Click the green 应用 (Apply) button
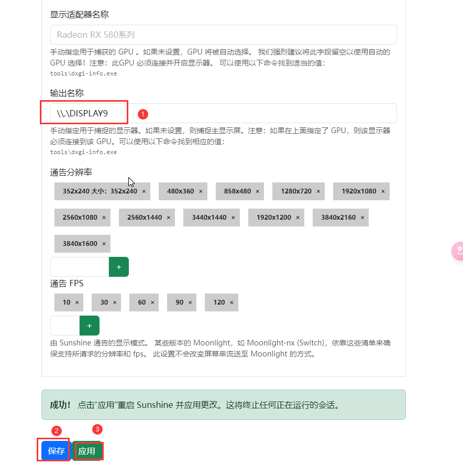The height and width of the screenshot is (476, 463). point(87,451)
